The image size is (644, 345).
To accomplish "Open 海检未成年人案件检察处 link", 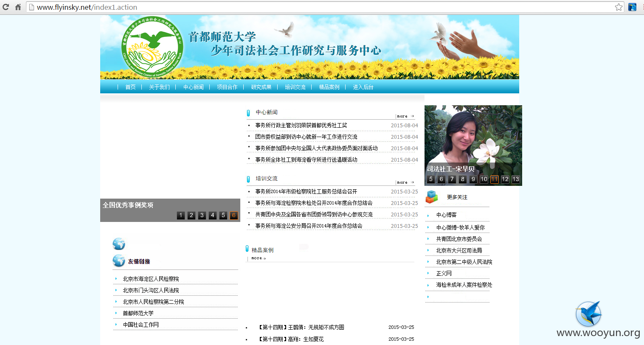I will point(464,285).
